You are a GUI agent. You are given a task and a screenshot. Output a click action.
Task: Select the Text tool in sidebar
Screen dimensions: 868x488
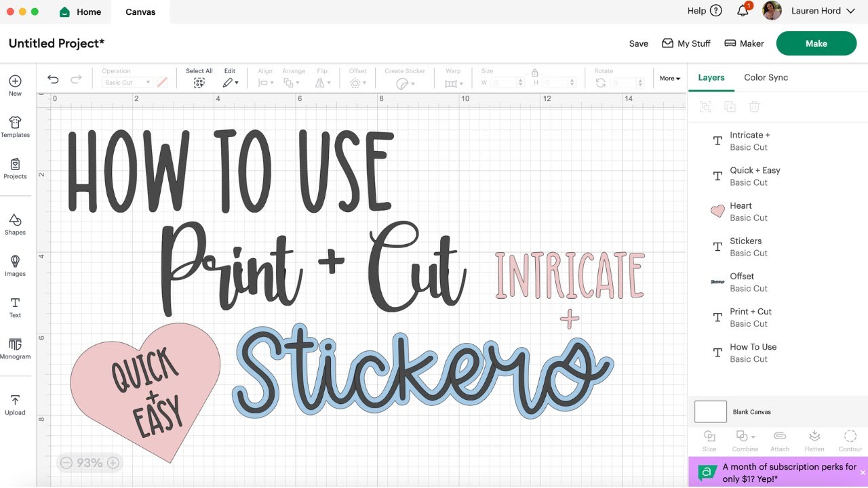pos(15,307)
